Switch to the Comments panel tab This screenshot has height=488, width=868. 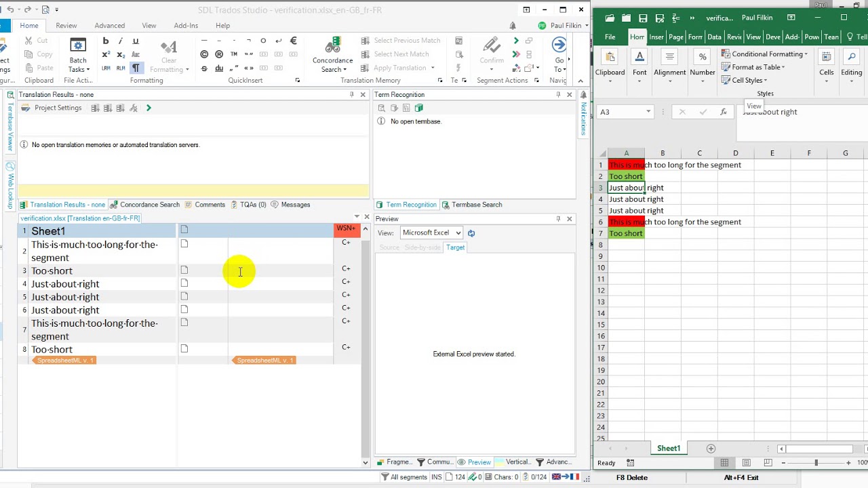tap(205, 205)
